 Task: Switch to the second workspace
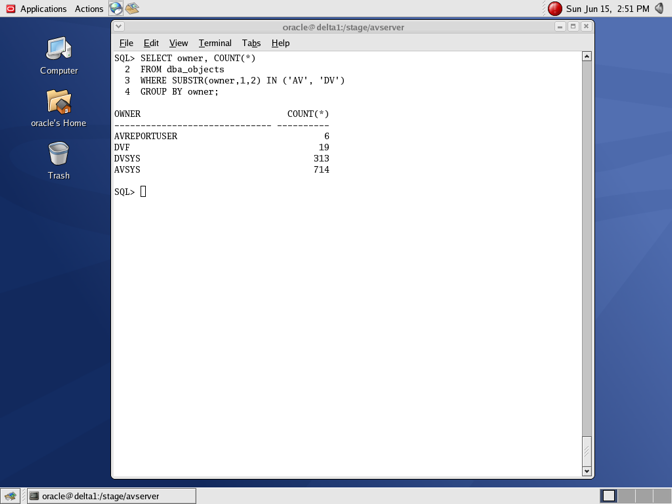[626, 496]
